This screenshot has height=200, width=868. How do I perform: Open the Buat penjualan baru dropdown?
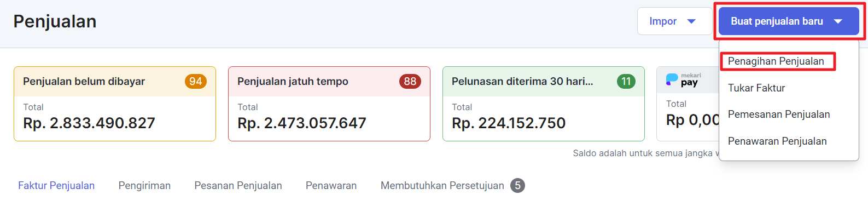click(789, 21)
